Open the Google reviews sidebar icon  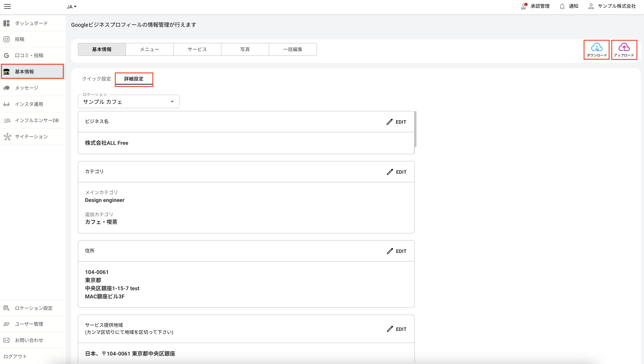7,55
